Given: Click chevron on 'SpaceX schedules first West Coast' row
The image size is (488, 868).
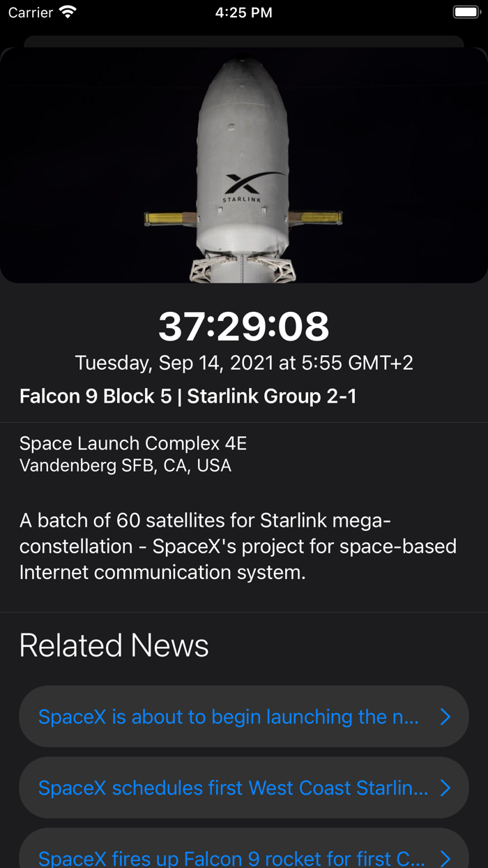Looking at the screenshot, I should coord(445,788).
